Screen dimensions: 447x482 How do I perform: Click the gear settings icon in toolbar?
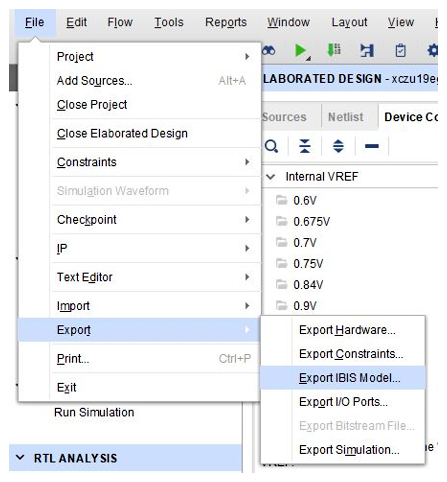click(432, 51)
